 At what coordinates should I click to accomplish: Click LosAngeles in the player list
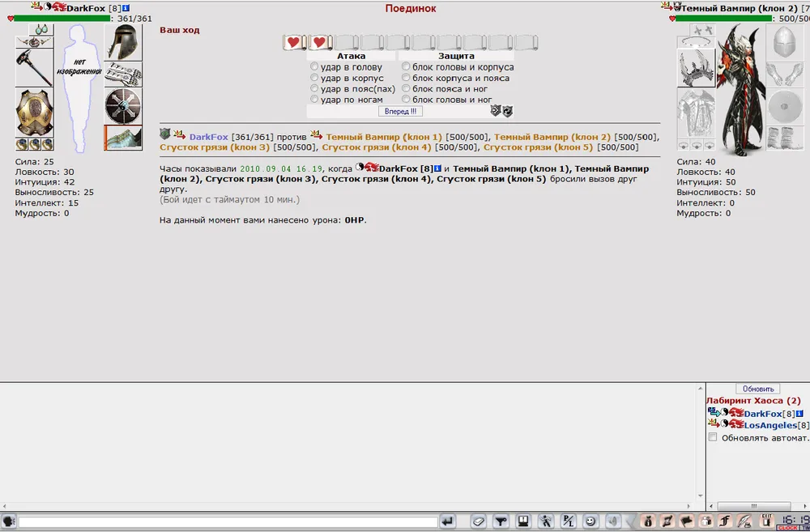(x=770, y=425)
